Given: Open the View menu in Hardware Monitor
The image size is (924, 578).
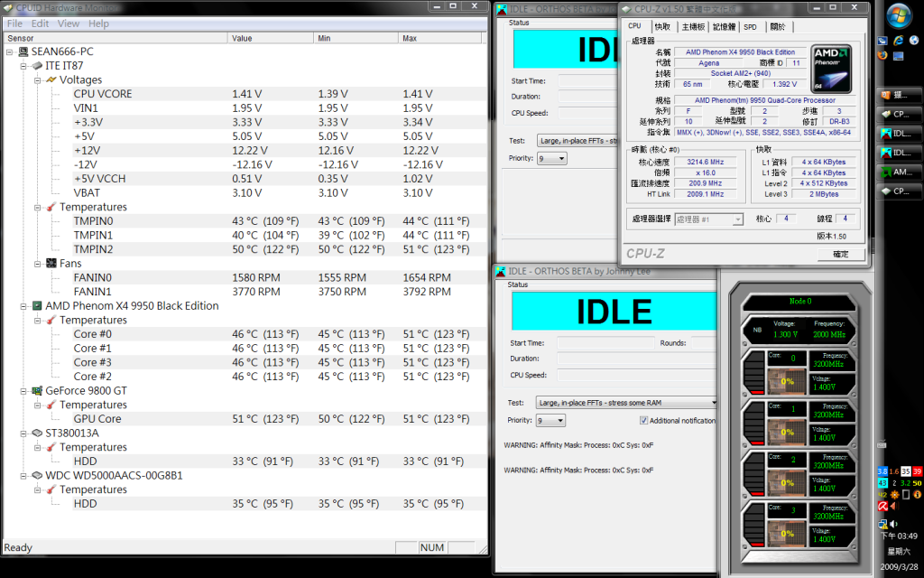Looking at the screenshot, I should 69,23.
